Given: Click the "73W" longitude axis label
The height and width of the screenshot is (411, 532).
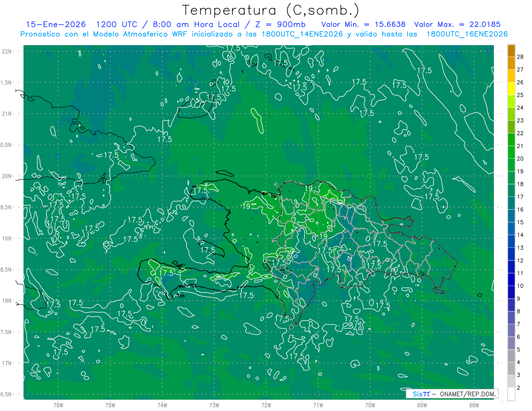Looking at the screenshot, I should 214,405.
